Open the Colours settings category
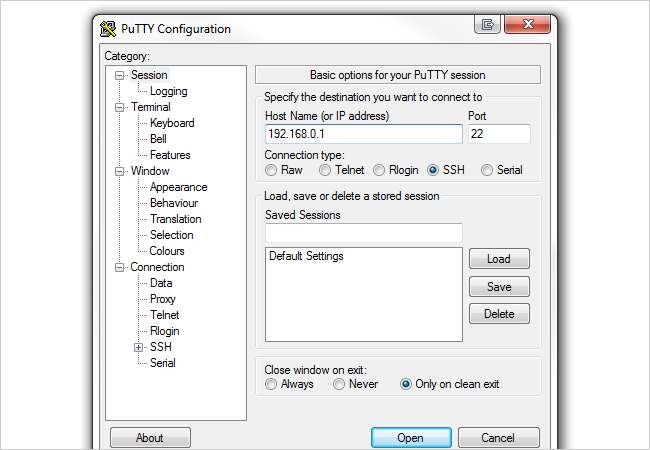 pyautogui.click(x=167, y=251)
